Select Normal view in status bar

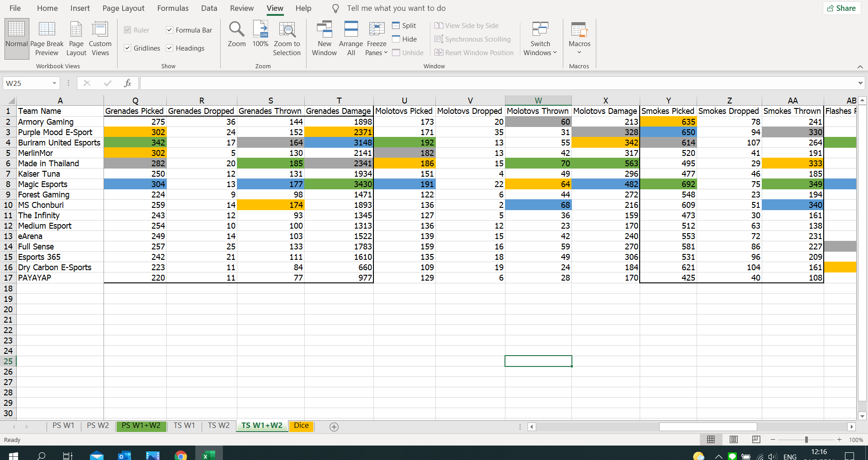coord(711,440)
